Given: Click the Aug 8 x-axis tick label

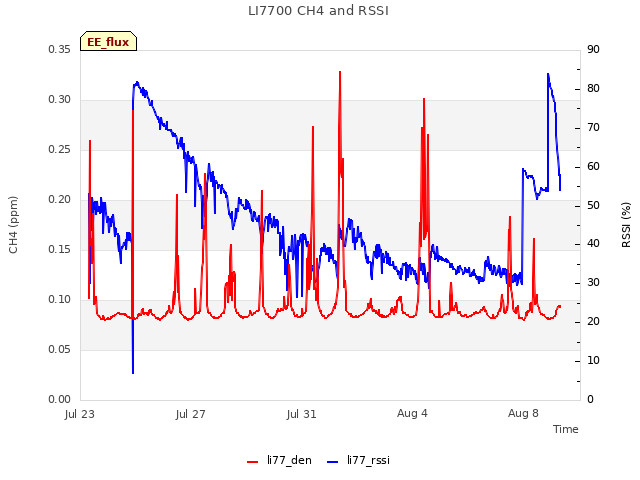Looking at the screenshot, I should pyautogui.click(x=523, y=413).
